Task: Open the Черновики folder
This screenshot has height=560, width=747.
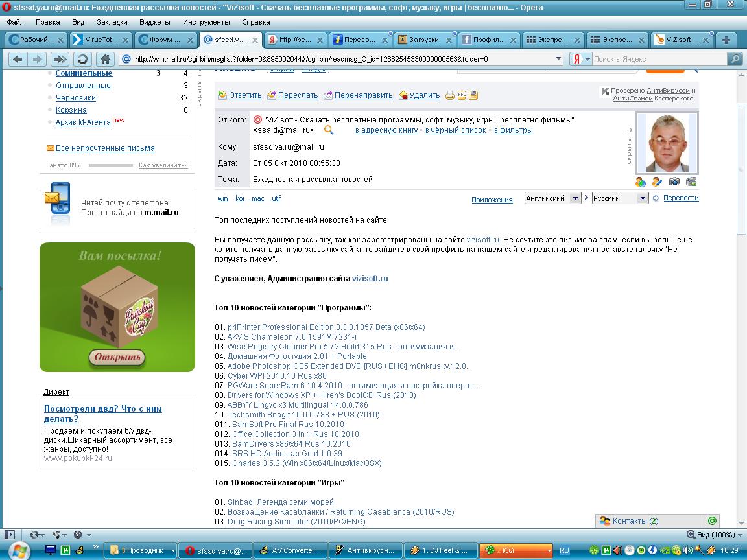Action: (x=75, y=98)
